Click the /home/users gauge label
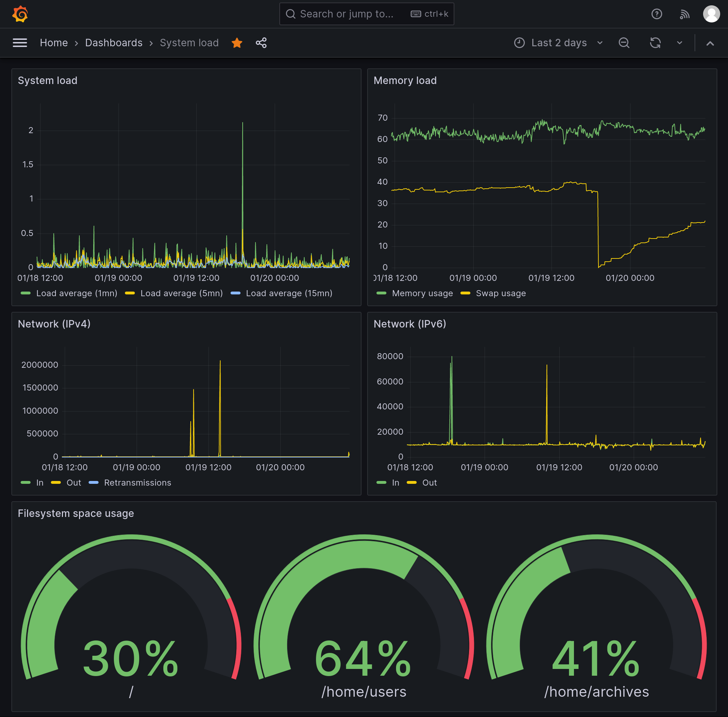 click(x=364, y=692)
